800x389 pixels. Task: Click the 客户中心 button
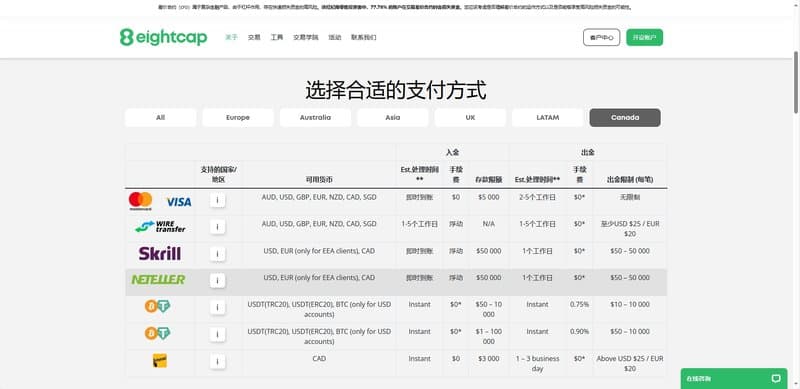click(602, 37)
